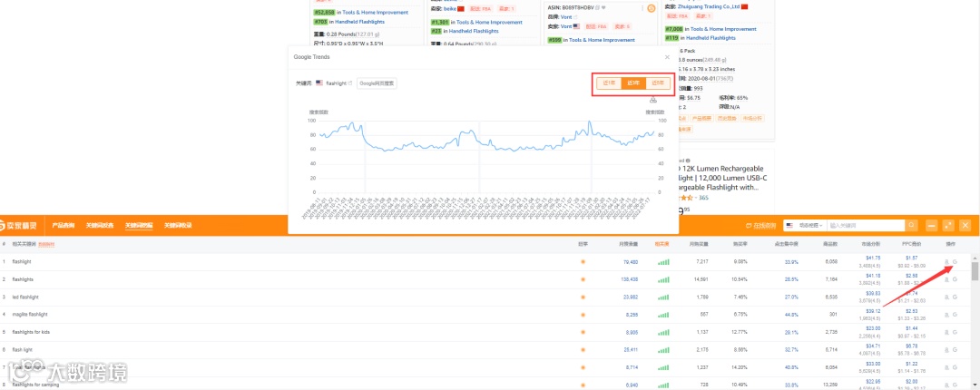Screen dimensions: 980x390
Task: Select the 近1年 time range
Action: pyautogui.click(x=609, y=83)
